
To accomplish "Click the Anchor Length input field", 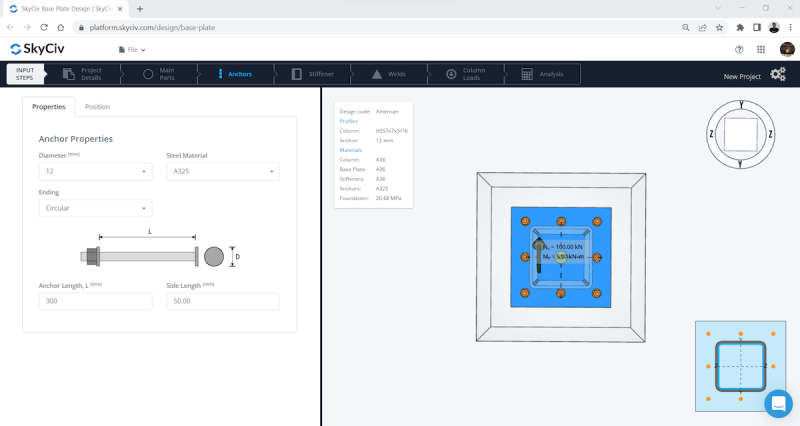I will pos(95,301).
